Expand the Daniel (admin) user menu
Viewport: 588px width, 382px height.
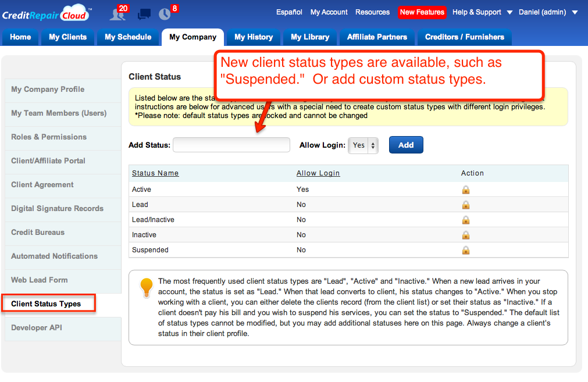coord(548,12)
